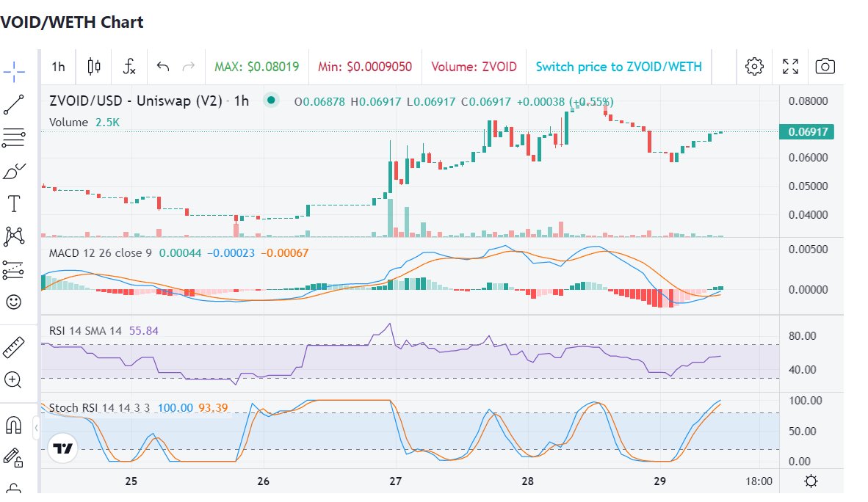Select the ruler measure tool
The width and height of the screenshot is (868, 502).
coord(14,347)
